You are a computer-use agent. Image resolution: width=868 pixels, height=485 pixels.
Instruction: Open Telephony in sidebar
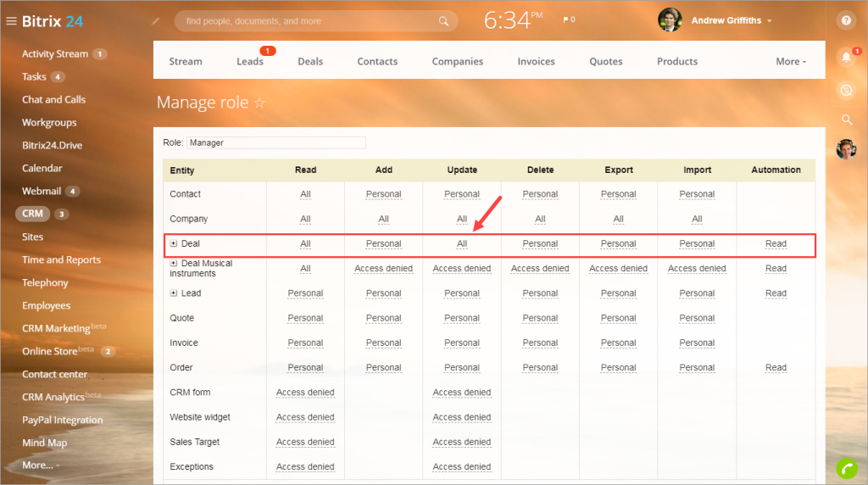pos(45,282)
